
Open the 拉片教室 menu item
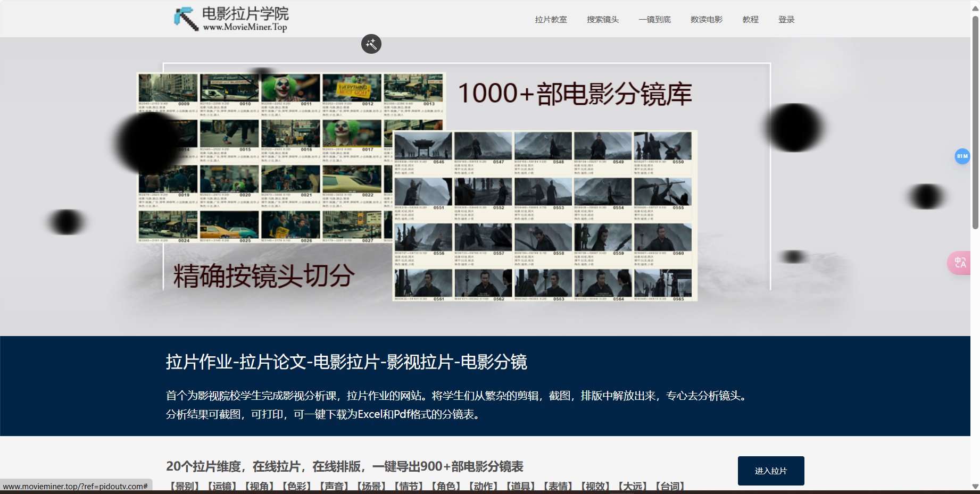click(552, 19)
